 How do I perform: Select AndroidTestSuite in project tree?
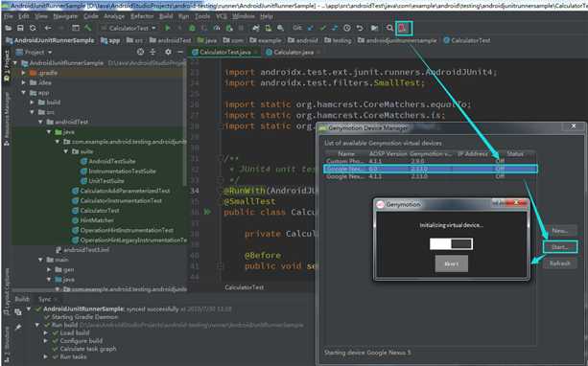click(x=108, y=161)
